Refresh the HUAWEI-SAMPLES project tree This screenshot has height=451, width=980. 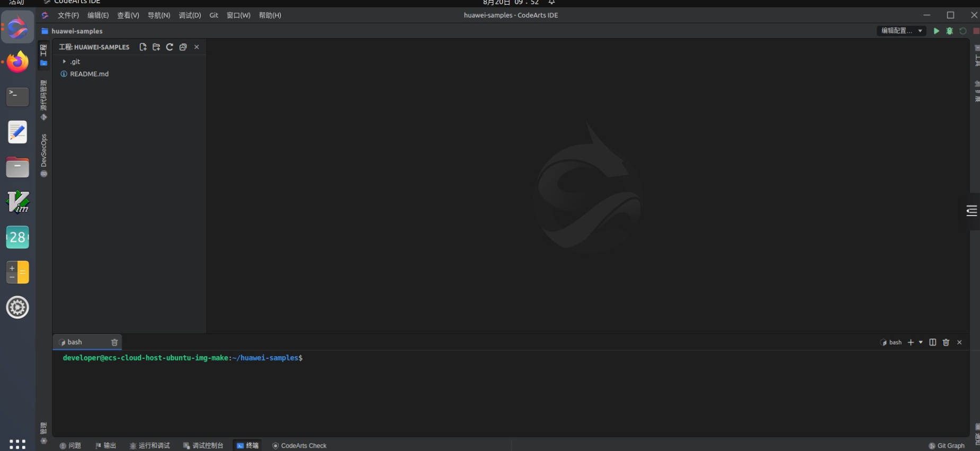pyautogui.click(x=170, y=47)
